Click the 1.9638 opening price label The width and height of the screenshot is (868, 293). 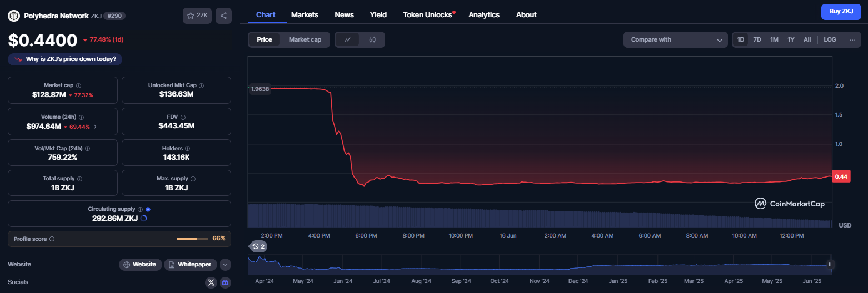(260, 88)
